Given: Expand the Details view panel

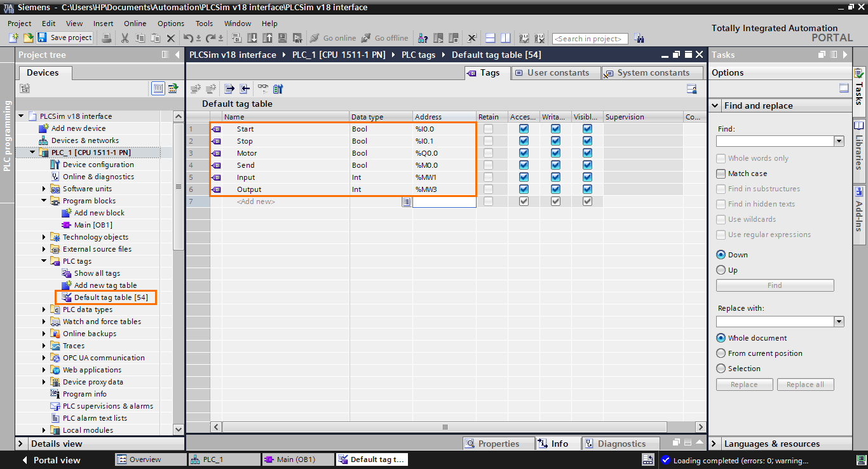Looking at the screenshot, I should 21,444.
